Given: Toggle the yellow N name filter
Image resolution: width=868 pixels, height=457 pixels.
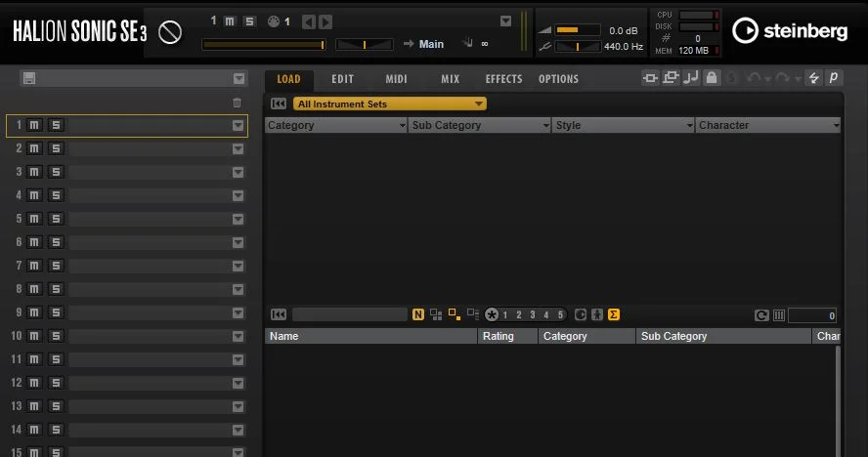Looking at the screenshot, I should tap(418, 314).
